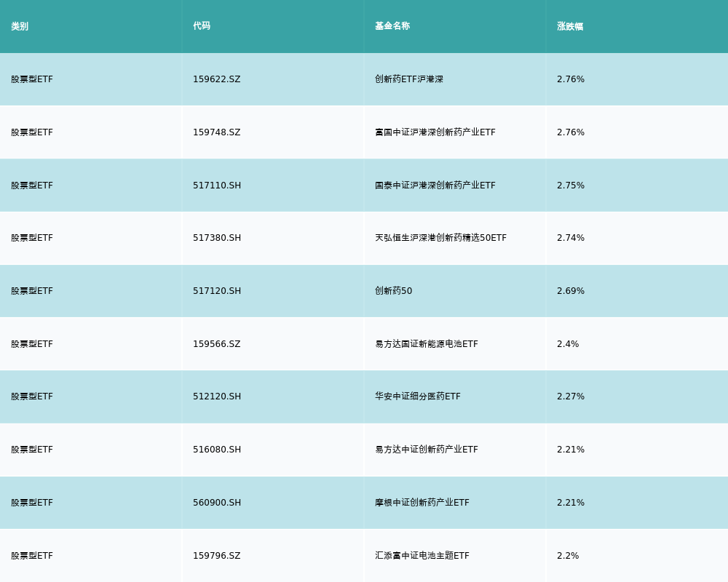Click 2.21% in the 516080.SH row

(571, 450)
